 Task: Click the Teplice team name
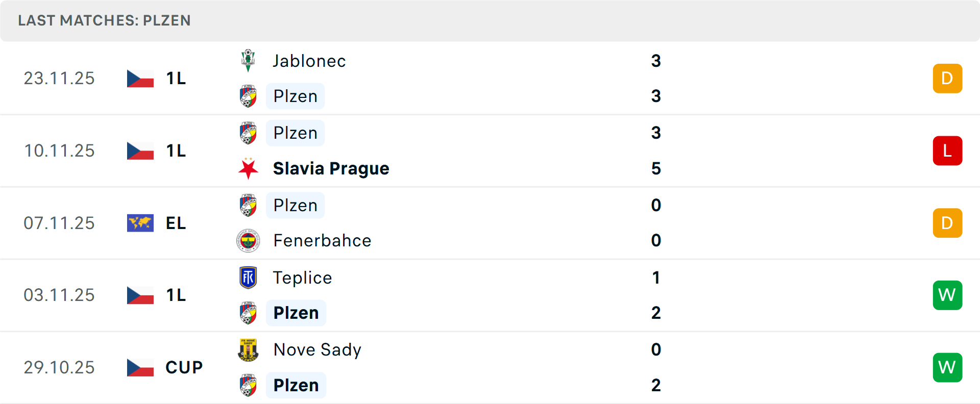click(302, 277)
